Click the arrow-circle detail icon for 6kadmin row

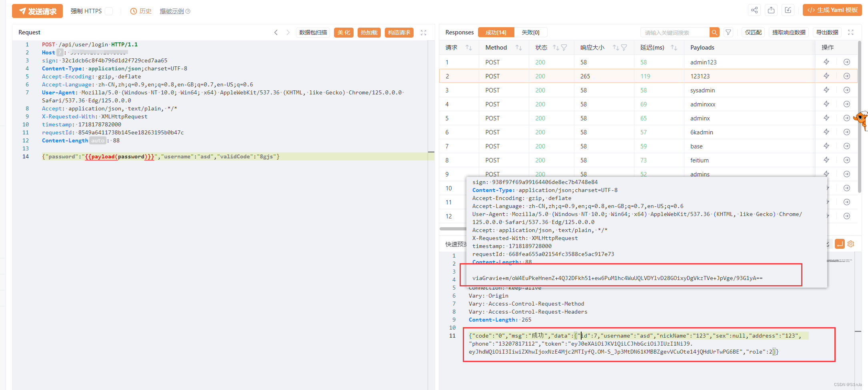click(x=847, y=132)
